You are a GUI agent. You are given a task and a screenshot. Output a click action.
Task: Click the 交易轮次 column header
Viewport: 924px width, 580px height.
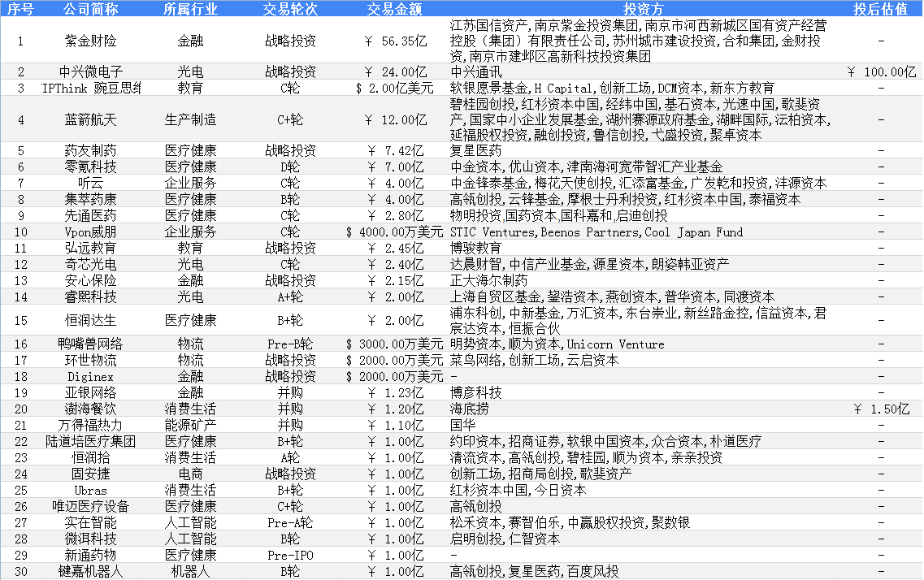(290, 9)
